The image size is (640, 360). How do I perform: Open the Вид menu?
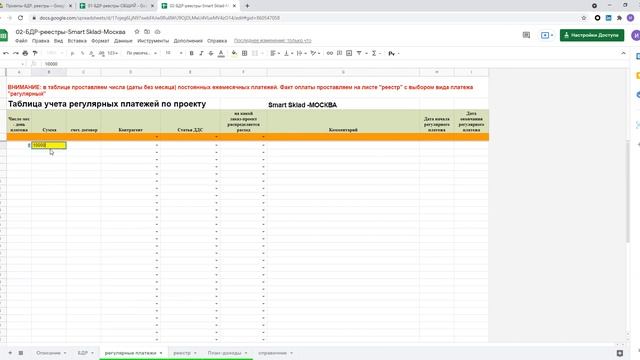[58, 41]
